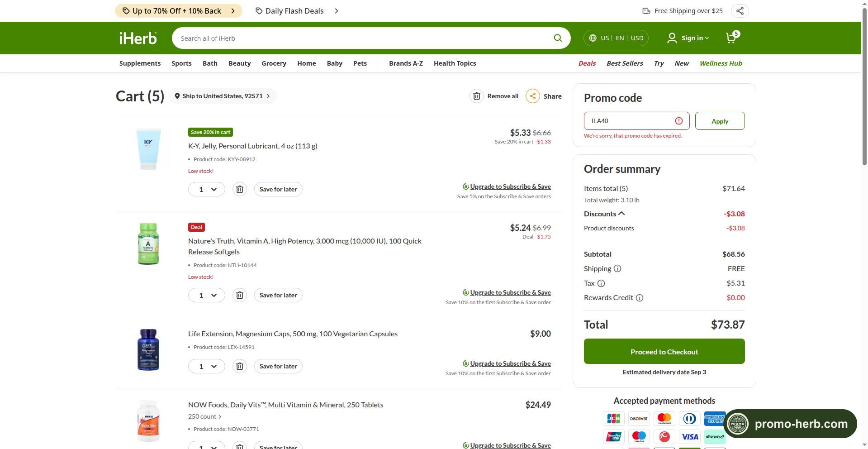The height and width of the screenshot is (449, 868).
Task: Open Ship to United States, 92571 selector
Action: click(222, 96)
